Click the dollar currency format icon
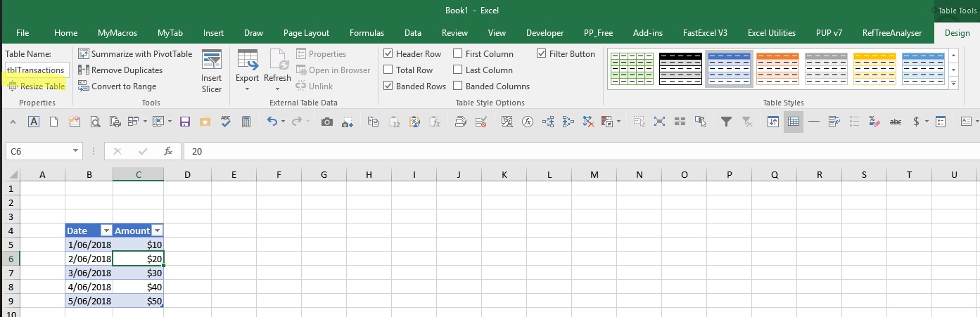The width and height of the screenshot is (980, 317). pyautogui.click(x=916, y=122)
